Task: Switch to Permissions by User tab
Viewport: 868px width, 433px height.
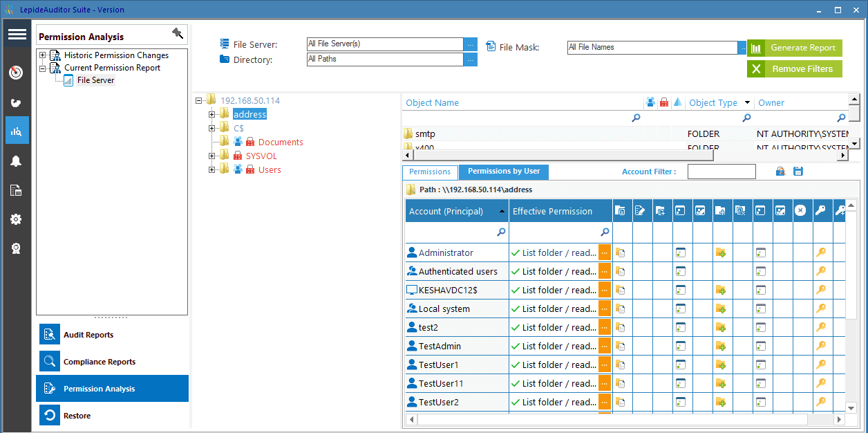Action: click(x=504, y=172)
